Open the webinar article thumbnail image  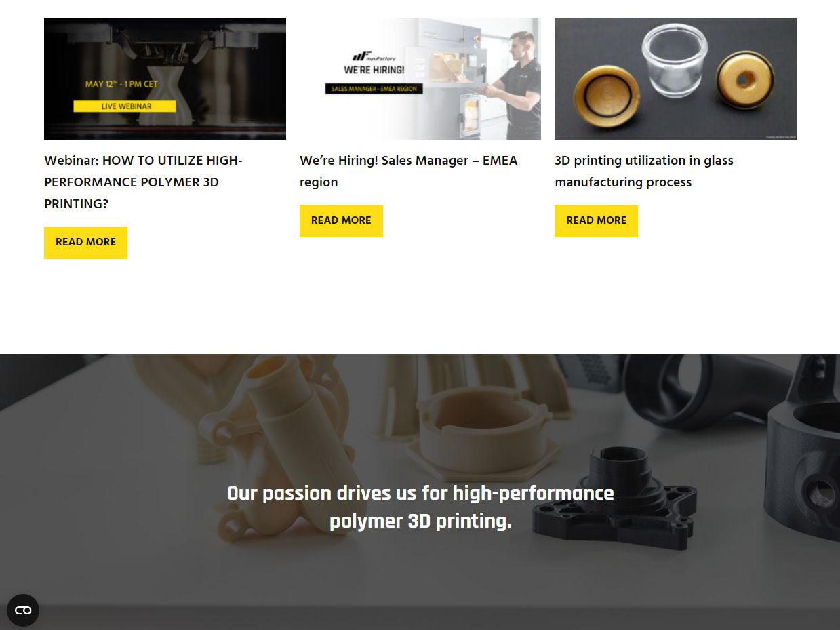pos(165,79)
